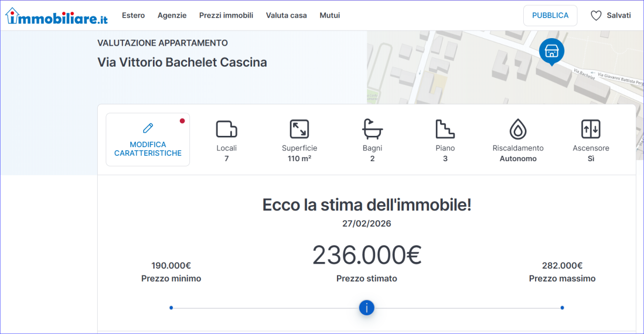The image size is (644, 334).
Task: Click the Salvati heart icon
Action: 596,16
